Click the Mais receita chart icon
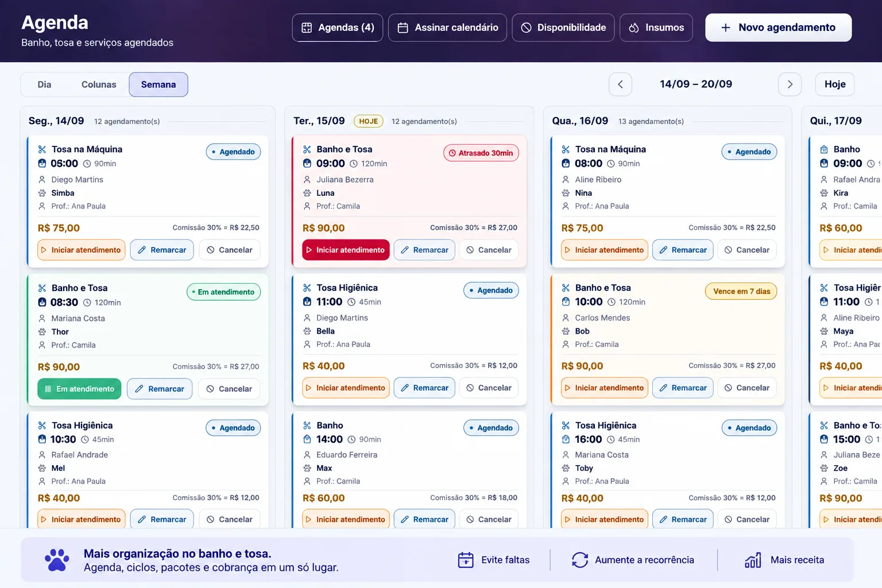Image resolution: width=882 pixels, height=588 pixels. (x=753, y=560)
